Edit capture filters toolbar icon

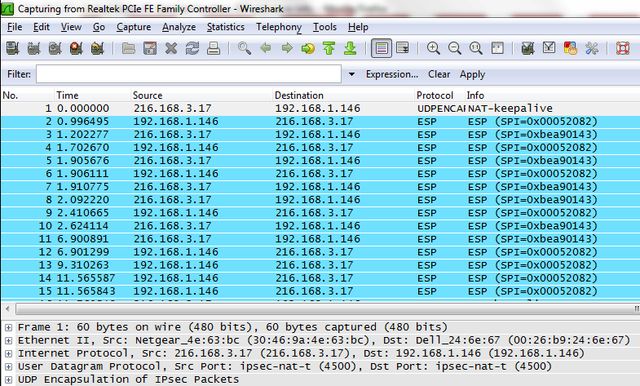click(528, 48)
